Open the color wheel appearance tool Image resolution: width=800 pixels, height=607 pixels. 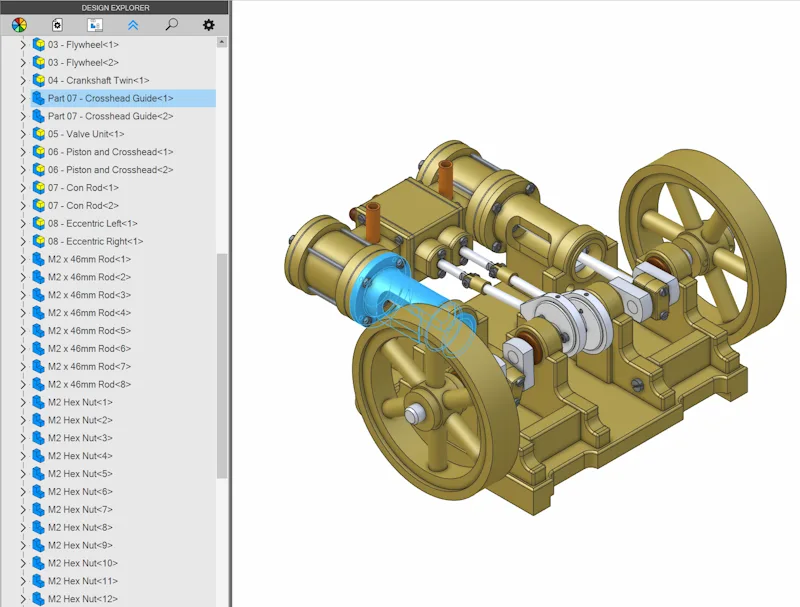[x=19, y=25]
